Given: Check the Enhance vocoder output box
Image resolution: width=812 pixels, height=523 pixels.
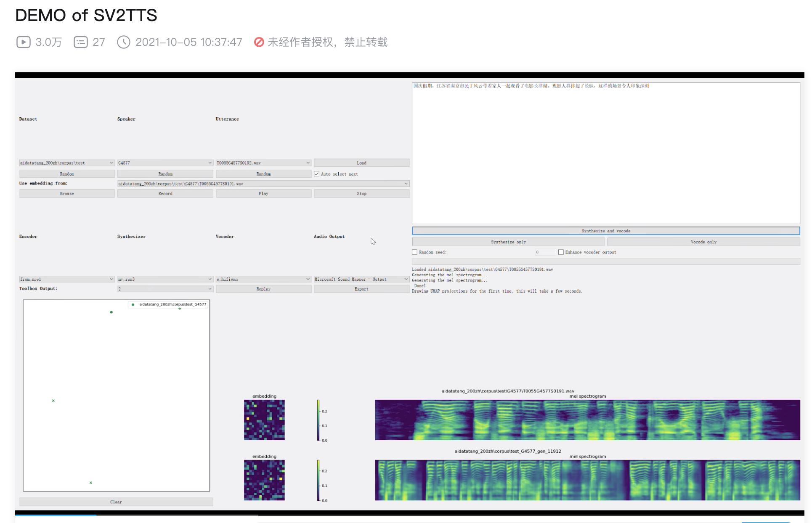Looking at the screenshot, I should coord(561,252).
